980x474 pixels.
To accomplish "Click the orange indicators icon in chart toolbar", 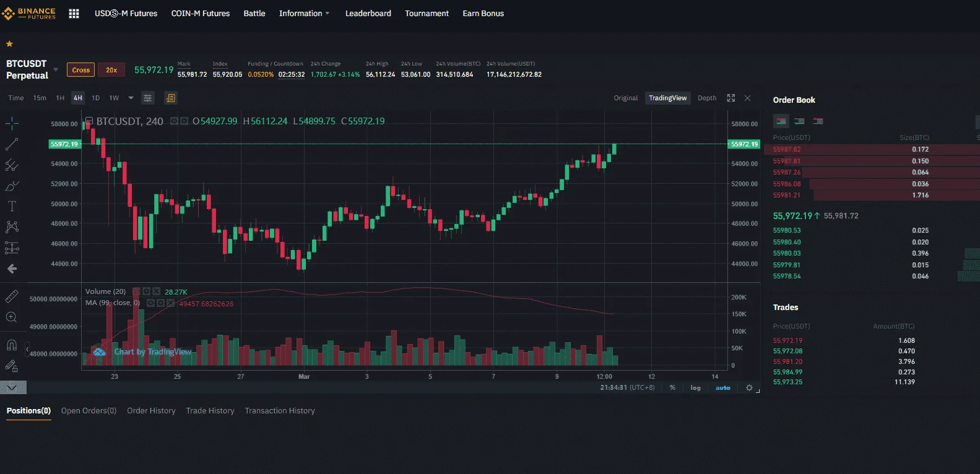I will point(171,98).
